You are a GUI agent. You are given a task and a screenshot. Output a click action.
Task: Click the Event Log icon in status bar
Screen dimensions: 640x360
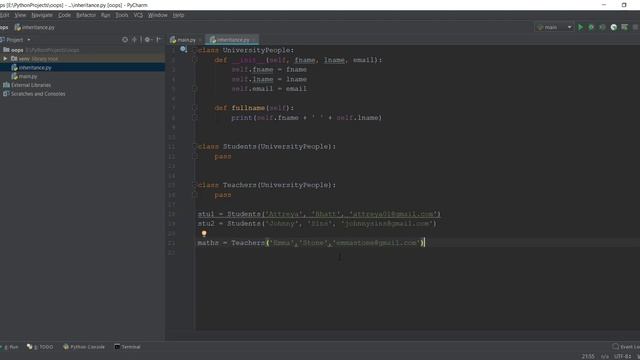click(x=616, y=347)
